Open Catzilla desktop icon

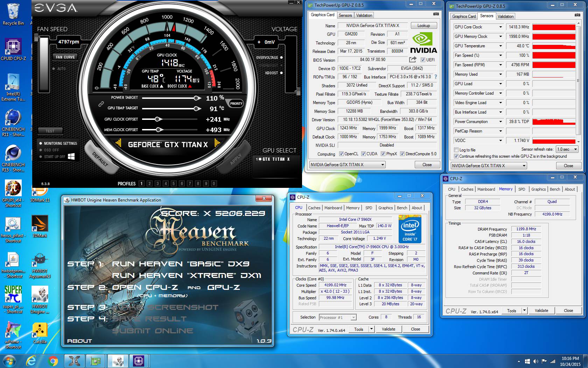40,333
